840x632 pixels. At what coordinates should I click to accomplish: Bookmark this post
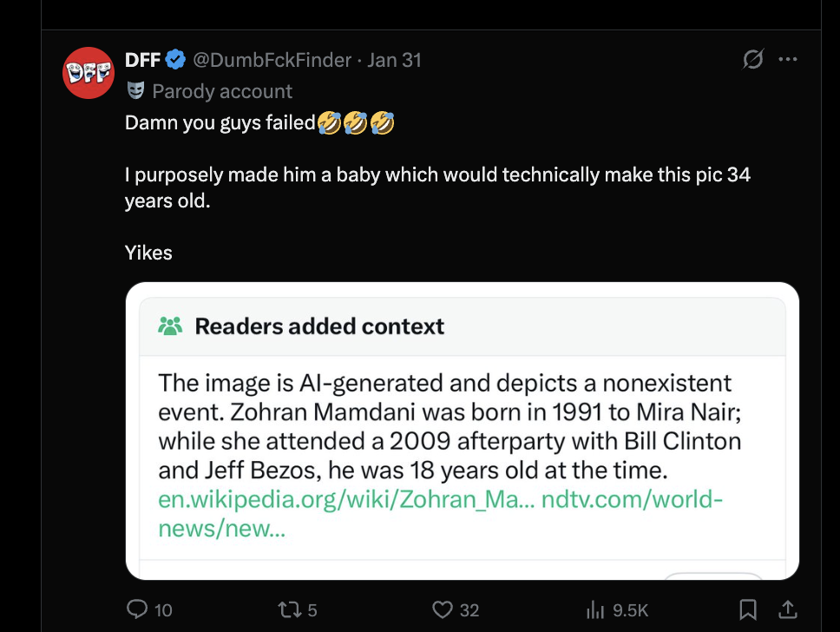[749, 609]
